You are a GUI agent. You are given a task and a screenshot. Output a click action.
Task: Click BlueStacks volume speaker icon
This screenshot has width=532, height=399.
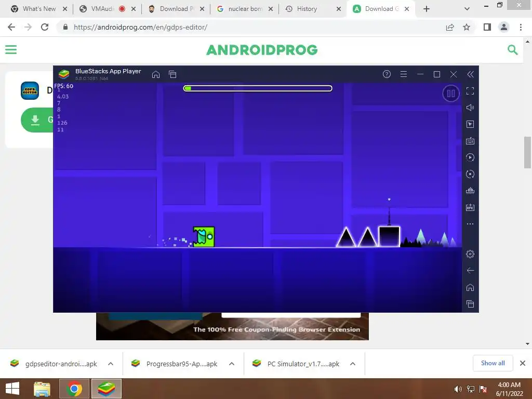(470, 108)
